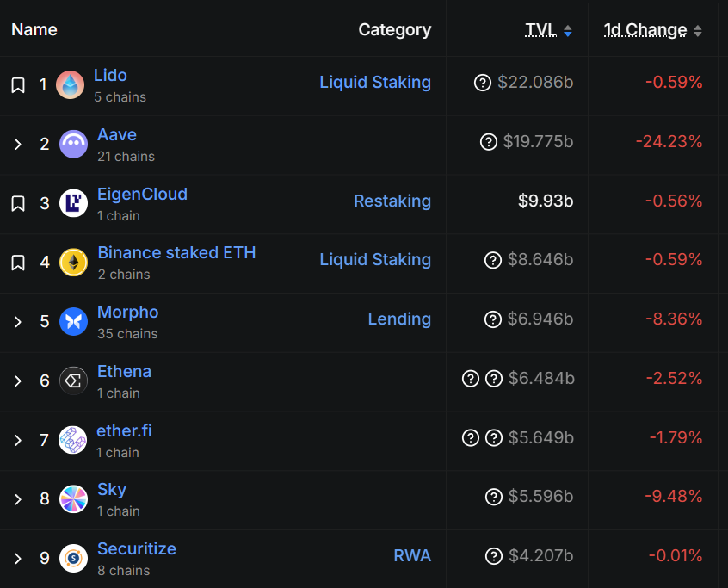Open the Binance staked ETH link
Screen dimensions: 728x588
(177, 252)
